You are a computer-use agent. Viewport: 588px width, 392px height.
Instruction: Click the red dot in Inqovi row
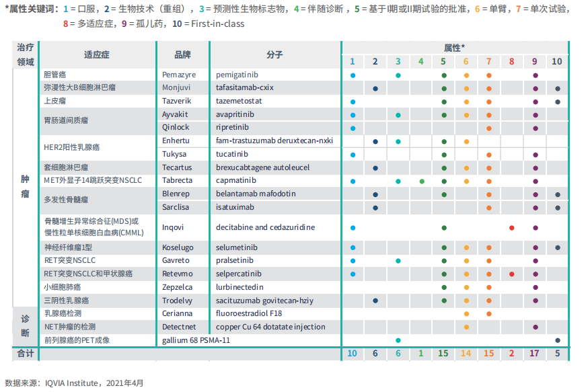point(512,228)
